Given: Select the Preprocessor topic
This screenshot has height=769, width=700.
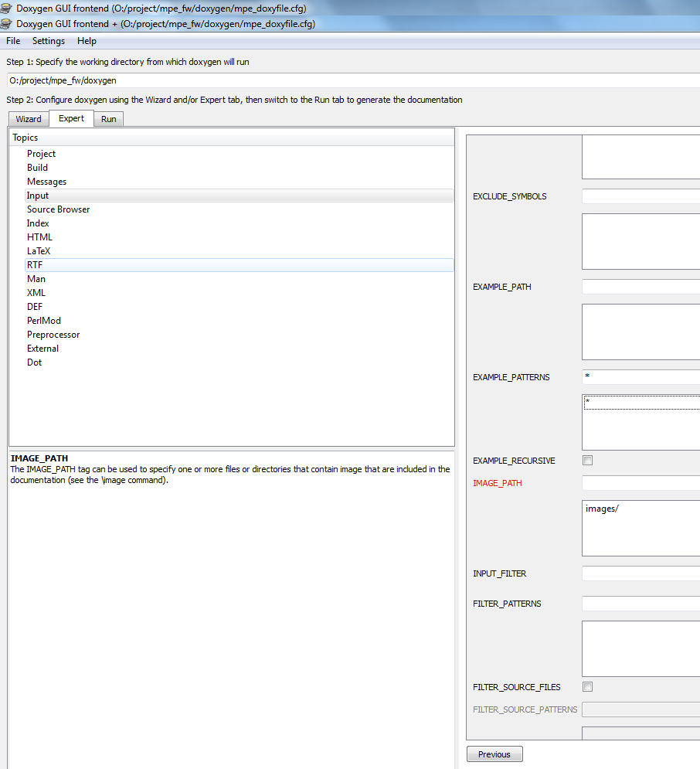Looking at the screenshot, I should (x=53, y=335).
